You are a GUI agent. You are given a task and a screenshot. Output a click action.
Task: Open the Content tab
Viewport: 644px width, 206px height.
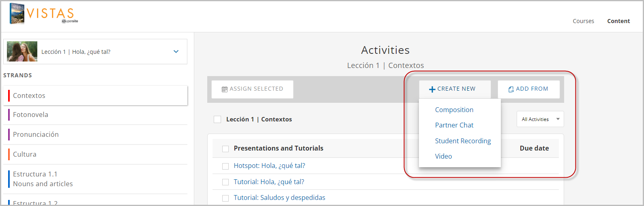(618, 21)
